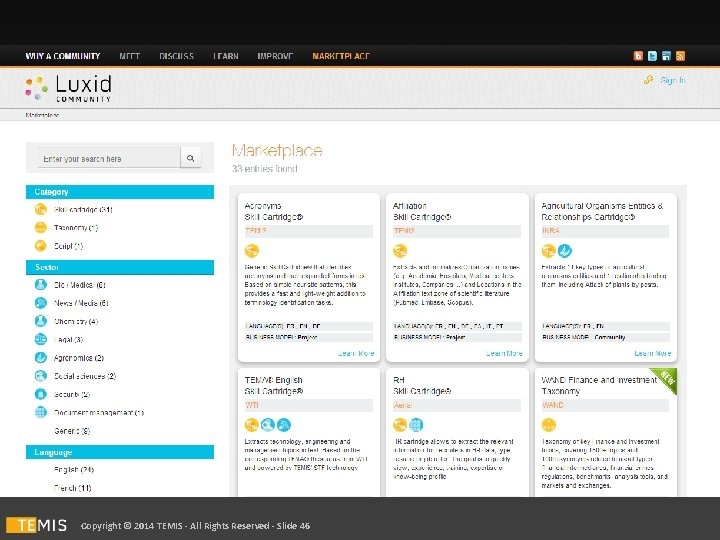The height and width of the screenshot is (540, 720).
Task: Filter by Skill cartridge (31)
Action: click(83, 210)
